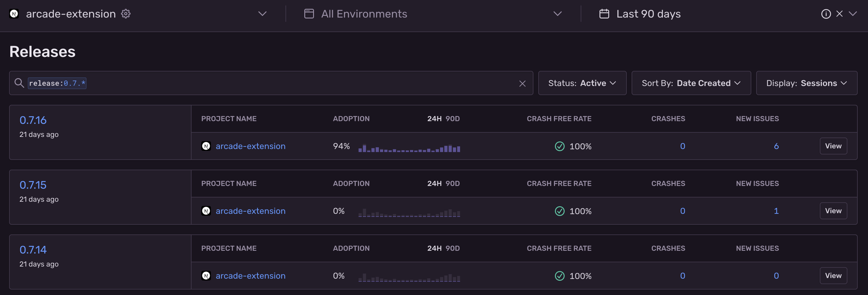Open release 0.7.16 details link

pyautogui.click(x=33, y=120)
